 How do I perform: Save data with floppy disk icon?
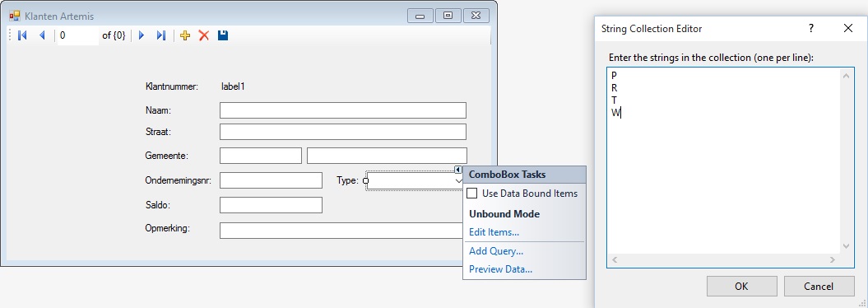click(x=222, y=35)
